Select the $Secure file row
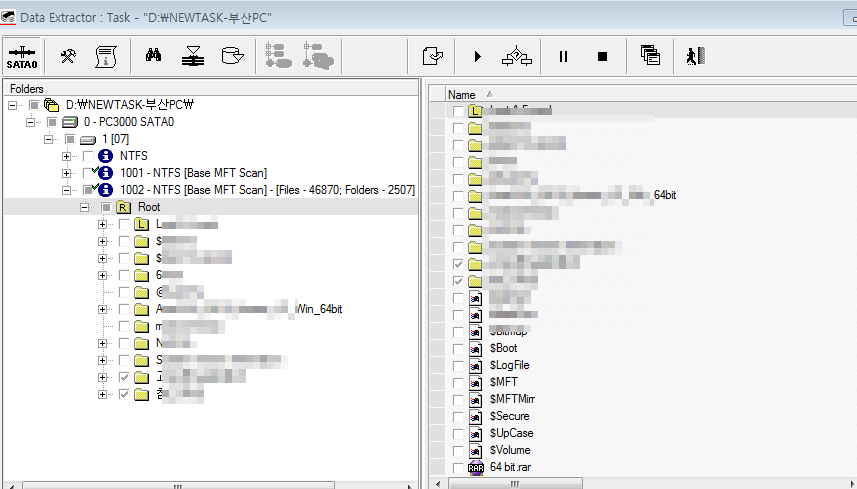Image resolution: width=857 pixels, height=489 pixels. (x=509, y=416)
